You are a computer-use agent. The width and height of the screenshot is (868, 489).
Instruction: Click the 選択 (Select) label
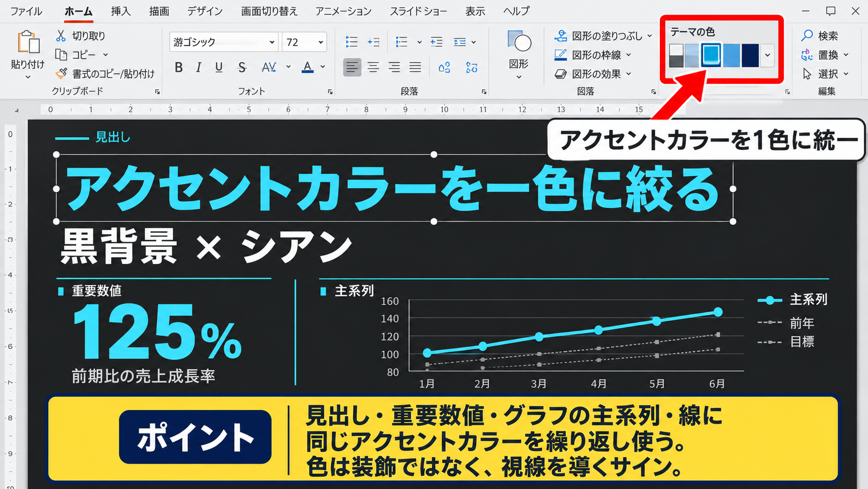point(828,74)
